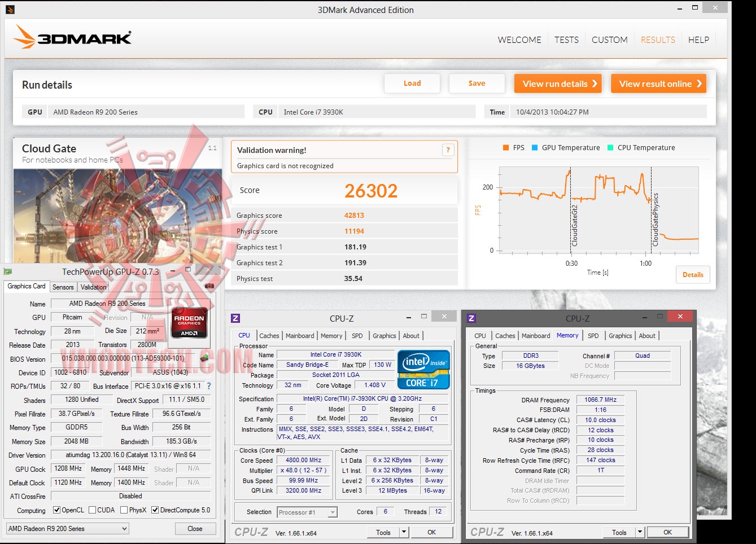Click the Details button under the FPS chart
This screenshot has width=756, height=544.
693,275
